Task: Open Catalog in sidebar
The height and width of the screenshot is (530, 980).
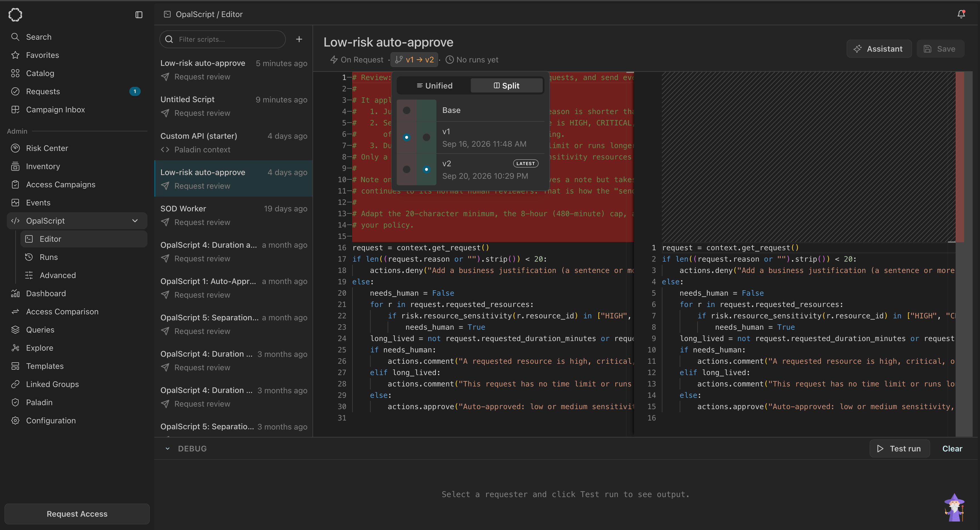Action: point(77,73)
